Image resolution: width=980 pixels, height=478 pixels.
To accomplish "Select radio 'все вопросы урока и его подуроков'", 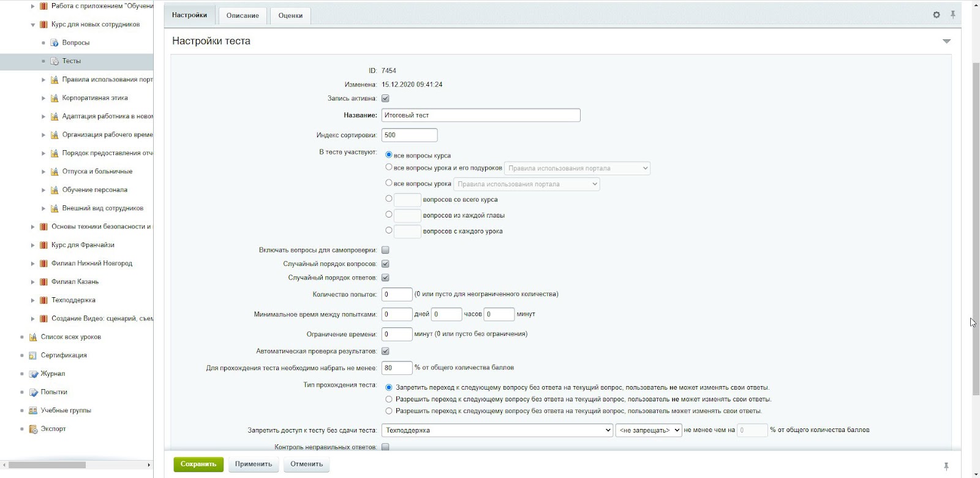I will (388, 167).
